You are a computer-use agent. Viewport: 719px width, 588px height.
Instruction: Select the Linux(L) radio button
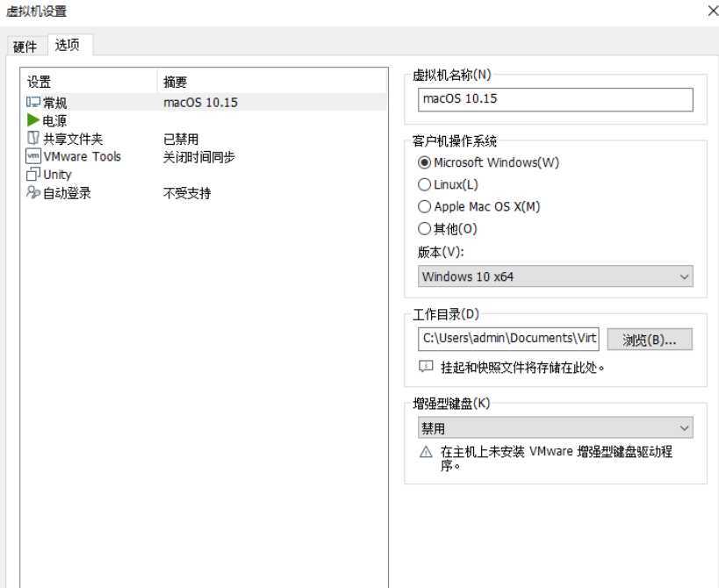coord(424,184)
